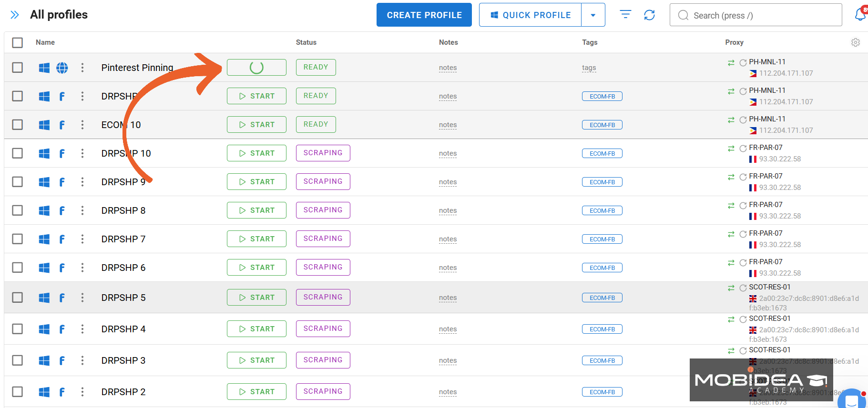Click the Facebook icon in DRPSHP 4 row
868x408 pixels.
[x=62, y=329]
